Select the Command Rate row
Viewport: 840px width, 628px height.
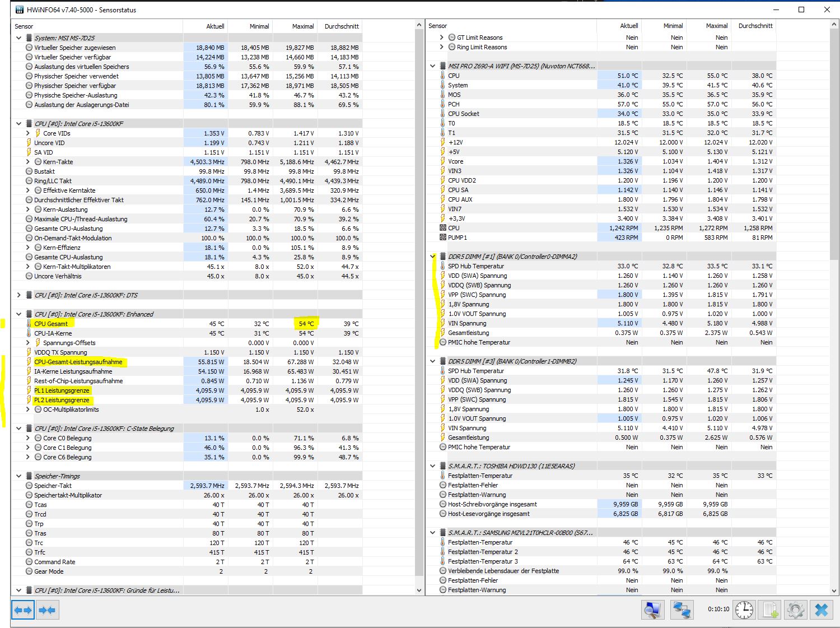click(187, 562)
